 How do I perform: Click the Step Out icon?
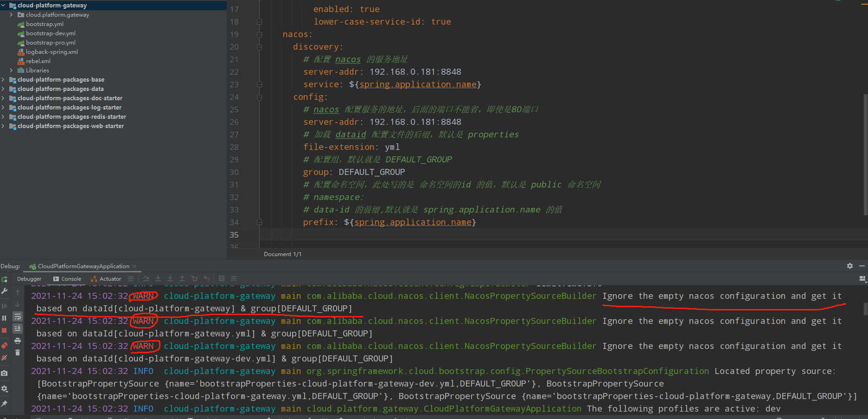tap(182, 279)
